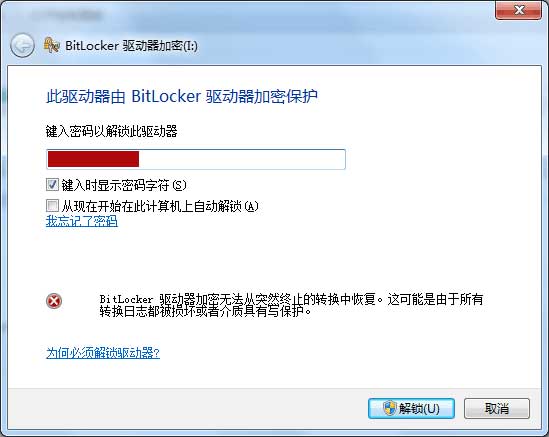Click the BitLocker key-and-lock title icon
The height and width of the screenshot is (437, 549).
[51, 45]
